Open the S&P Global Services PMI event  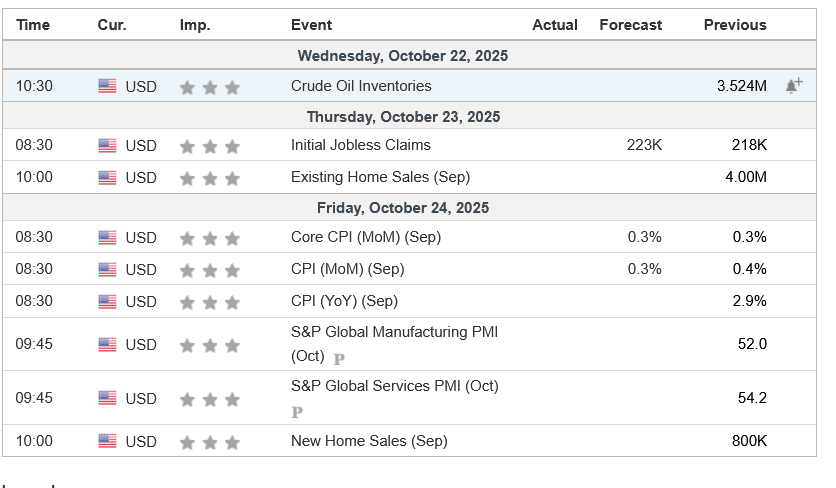394,386
